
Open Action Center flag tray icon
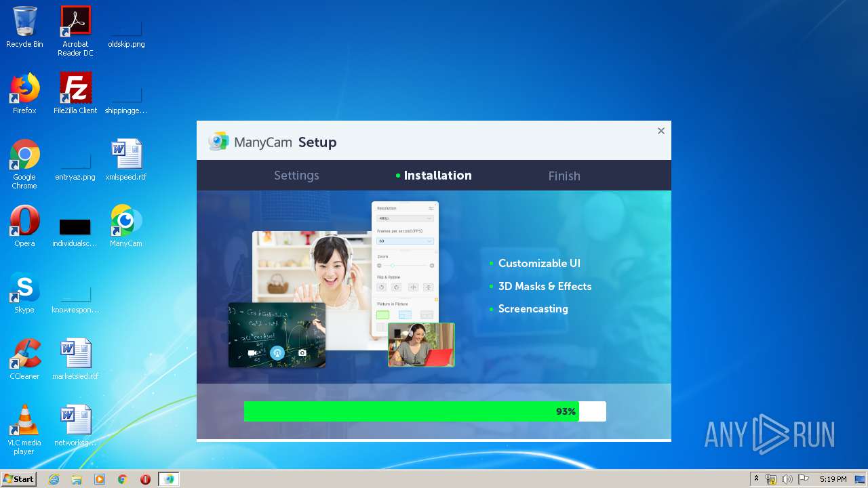click(x=803, y=479)
